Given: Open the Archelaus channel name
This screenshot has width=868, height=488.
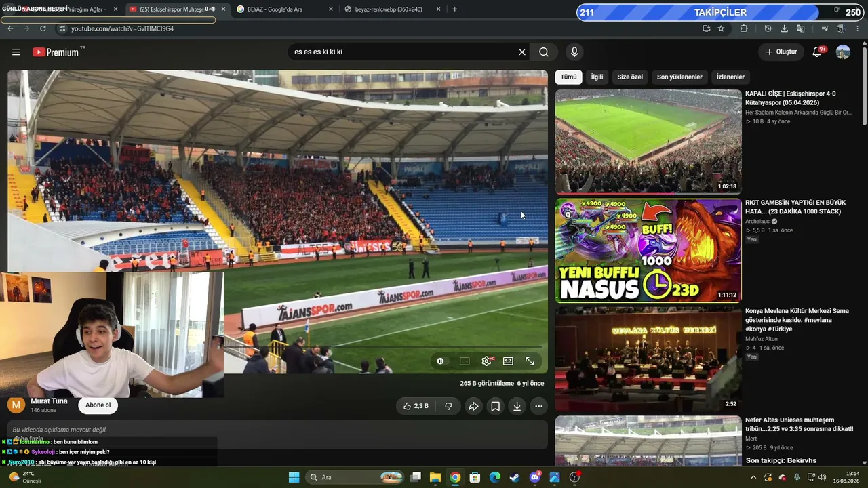Looking at the screenshot, I should (757, 221).
